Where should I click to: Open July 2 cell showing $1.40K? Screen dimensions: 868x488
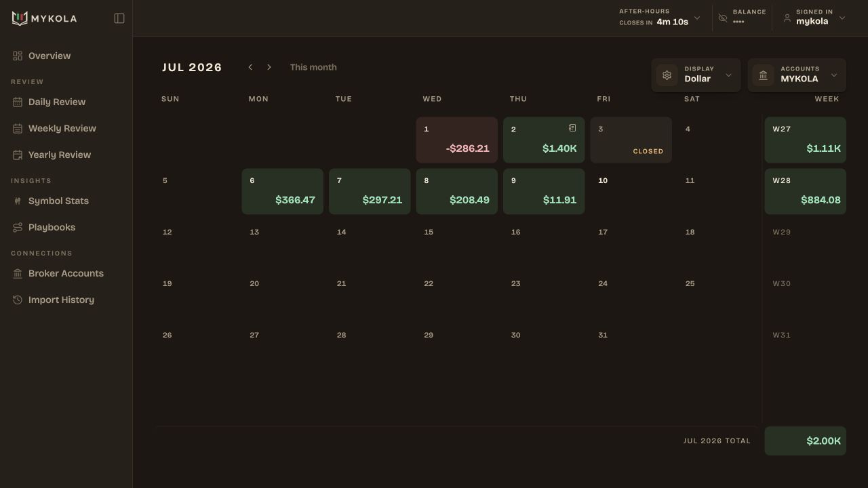[x=544, y=140]
